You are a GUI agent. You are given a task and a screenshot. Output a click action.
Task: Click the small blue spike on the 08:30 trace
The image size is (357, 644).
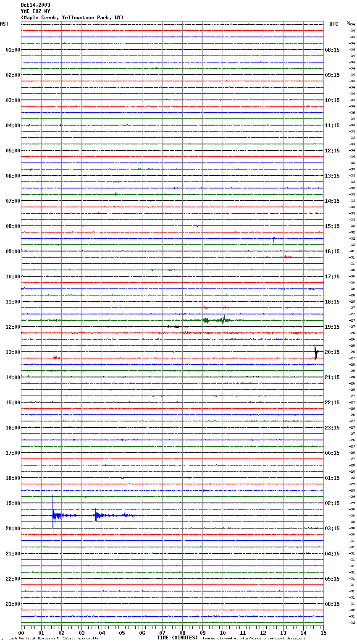pos(274,238)
